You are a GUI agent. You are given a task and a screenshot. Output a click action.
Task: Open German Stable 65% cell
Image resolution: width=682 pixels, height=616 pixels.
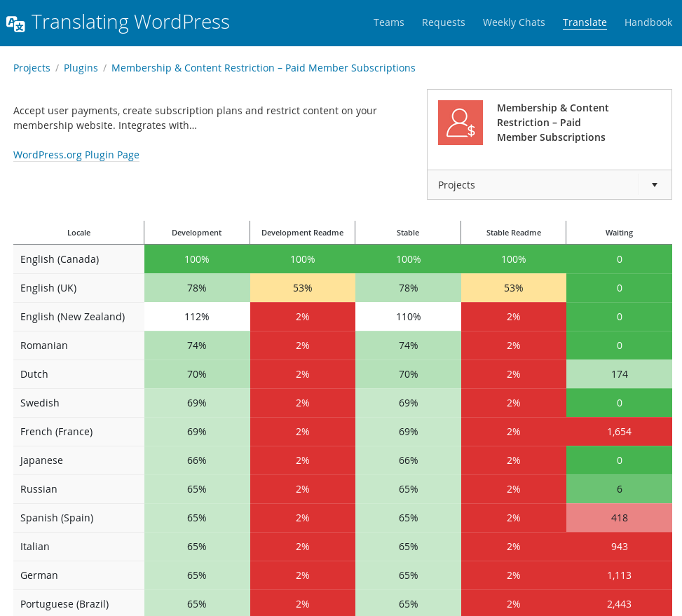409,575
